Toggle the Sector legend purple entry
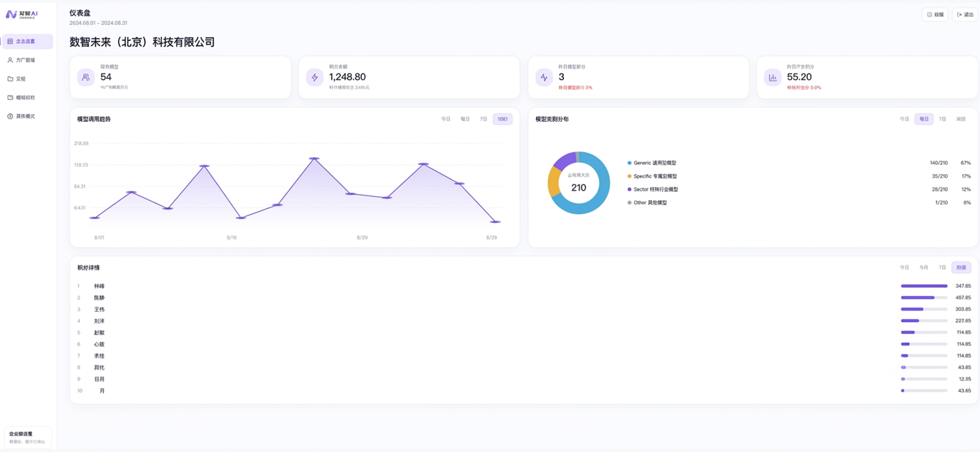Screen dimensions: 980x452 (652, 189)
